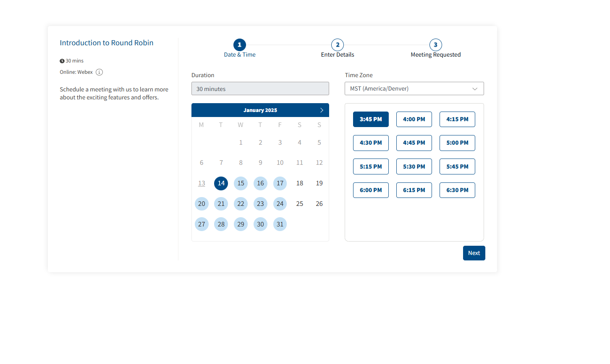Select January 15 on the calendar
Image resolution: width=610 pixels, height=364 pixels.
coord(241,183)
